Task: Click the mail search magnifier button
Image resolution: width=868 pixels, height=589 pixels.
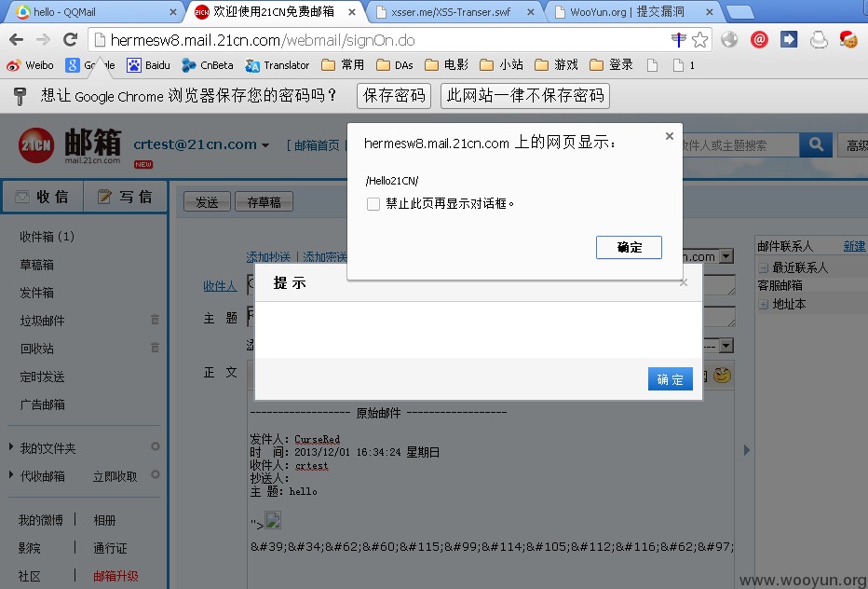Action: tap(816, 144)
